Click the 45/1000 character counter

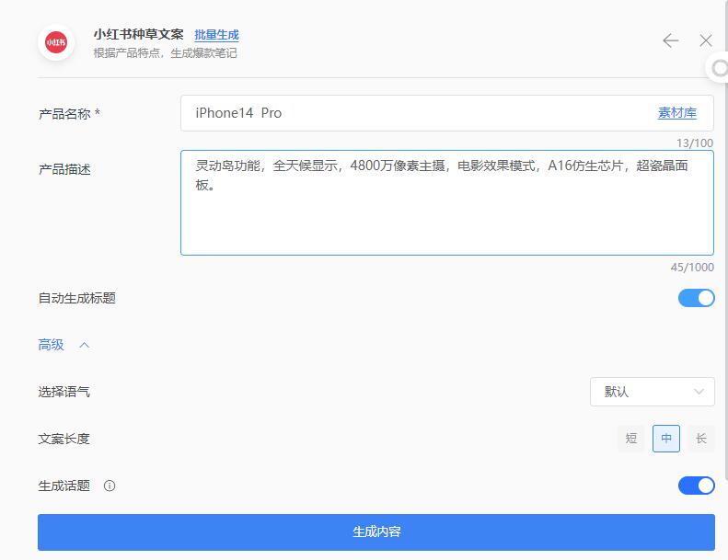point(692,268)
